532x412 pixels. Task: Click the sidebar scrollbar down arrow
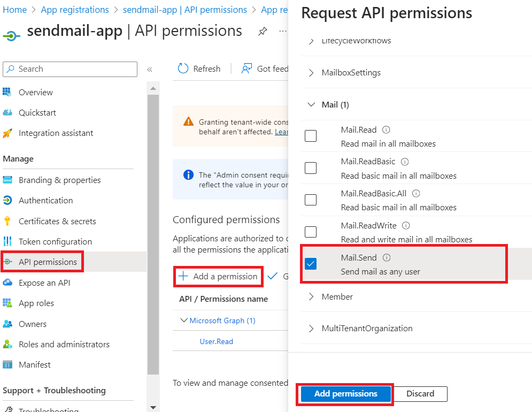[x=153, y=407]
